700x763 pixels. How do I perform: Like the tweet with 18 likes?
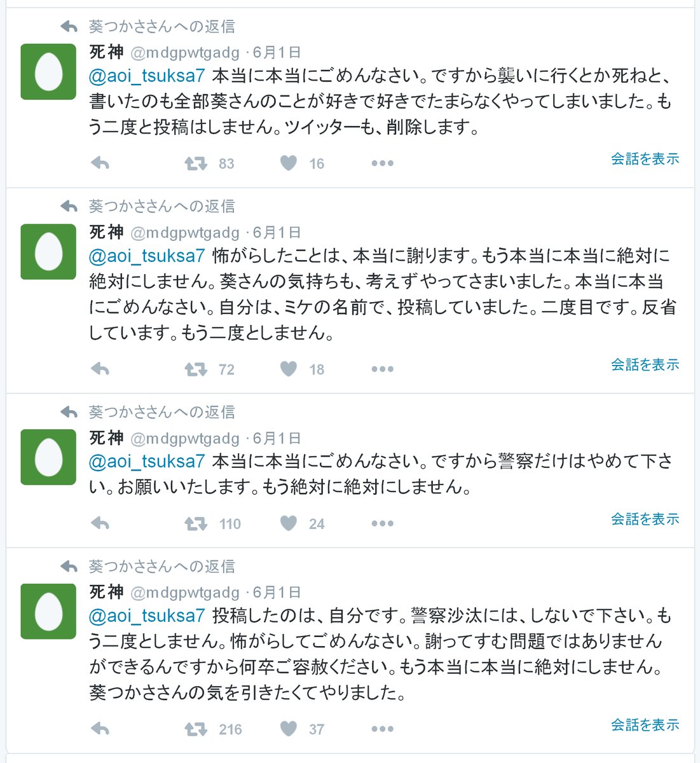[x=289, y=369]
